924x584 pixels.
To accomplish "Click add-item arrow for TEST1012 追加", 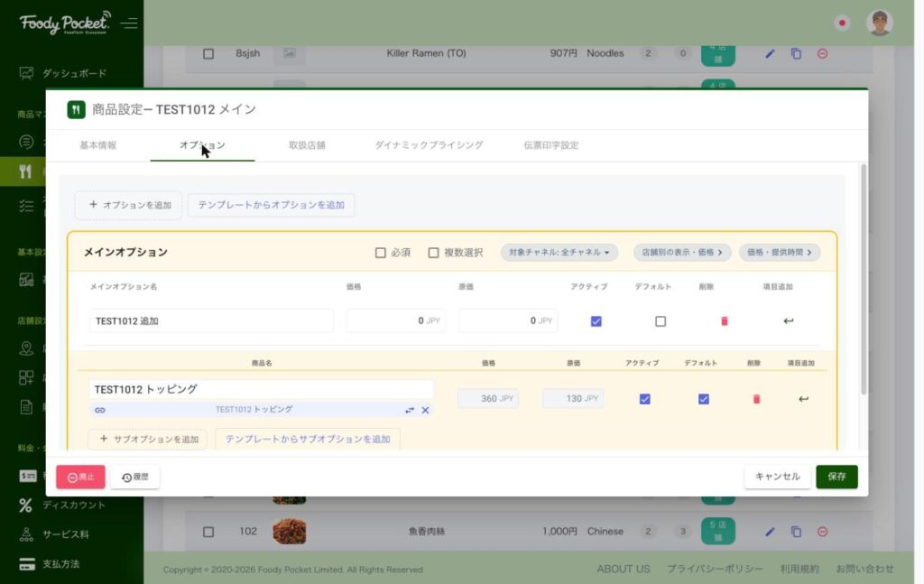I will pyautogui.click(x=789, y=321).
